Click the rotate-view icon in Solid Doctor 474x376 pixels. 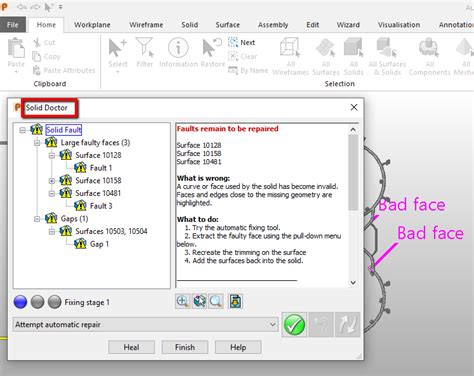point(199,301)
